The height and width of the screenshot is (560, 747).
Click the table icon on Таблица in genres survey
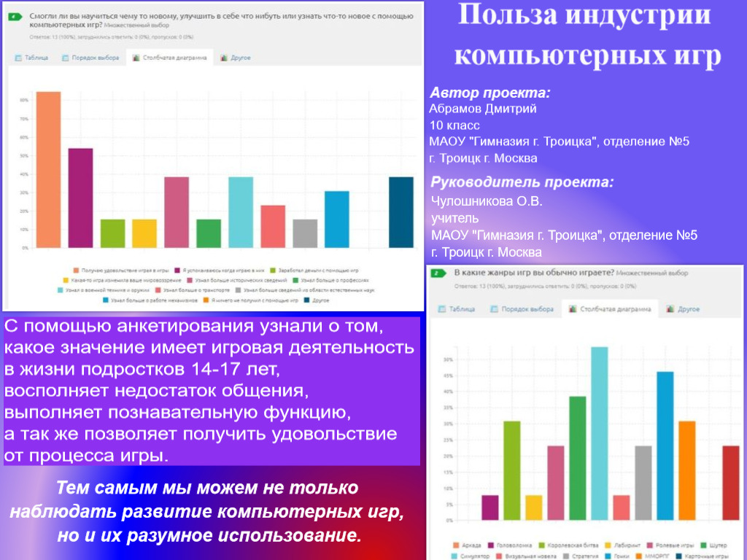click(x=444, y=308)
